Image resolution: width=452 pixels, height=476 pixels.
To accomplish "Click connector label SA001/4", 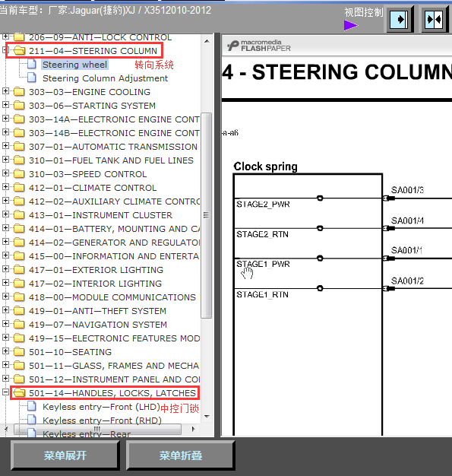I will tap(407, 221).
